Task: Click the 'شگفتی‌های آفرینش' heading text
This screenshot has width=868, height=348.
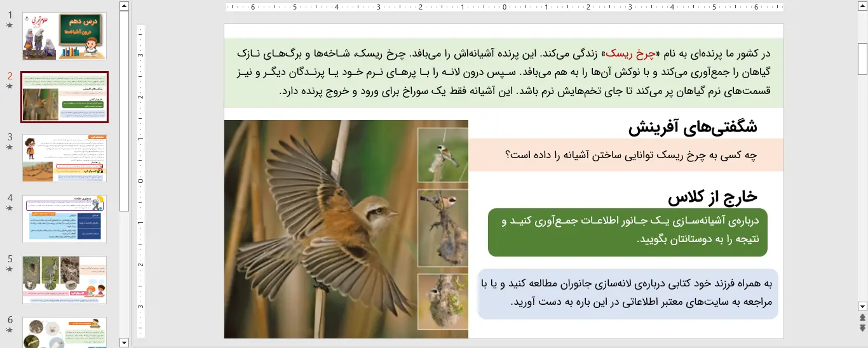Action: [x=693, y=127]
